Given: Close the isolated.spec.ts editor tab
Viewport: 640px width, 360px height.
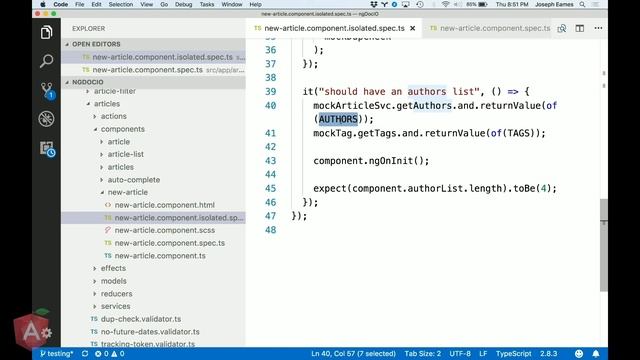Looking at the screenshot, I should 413,28.
